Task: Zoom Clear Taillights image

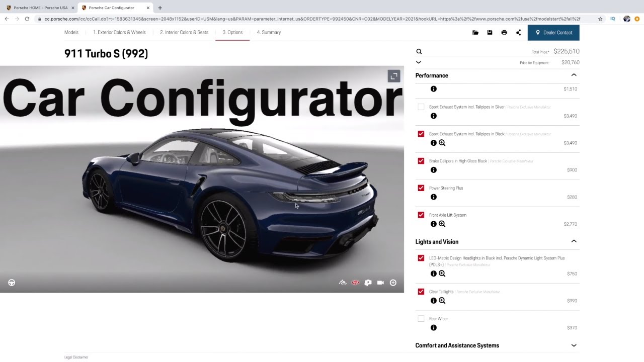Action: 442,301
